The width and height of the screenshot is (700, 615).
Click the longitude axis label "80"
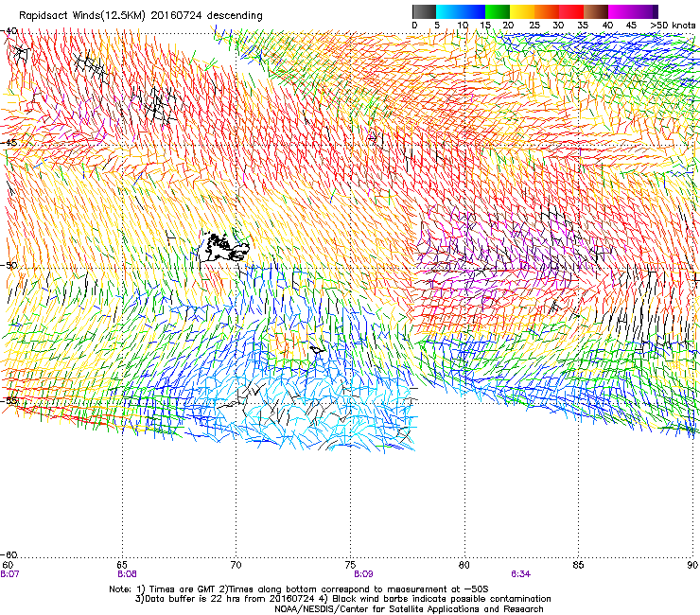pyautogui.click(x=464, y=565)
